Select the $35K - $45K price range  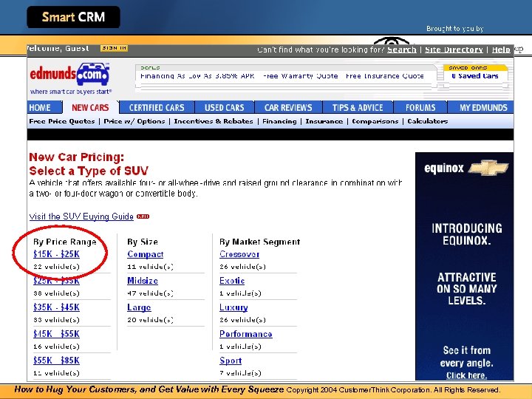[x=56, y=307]
